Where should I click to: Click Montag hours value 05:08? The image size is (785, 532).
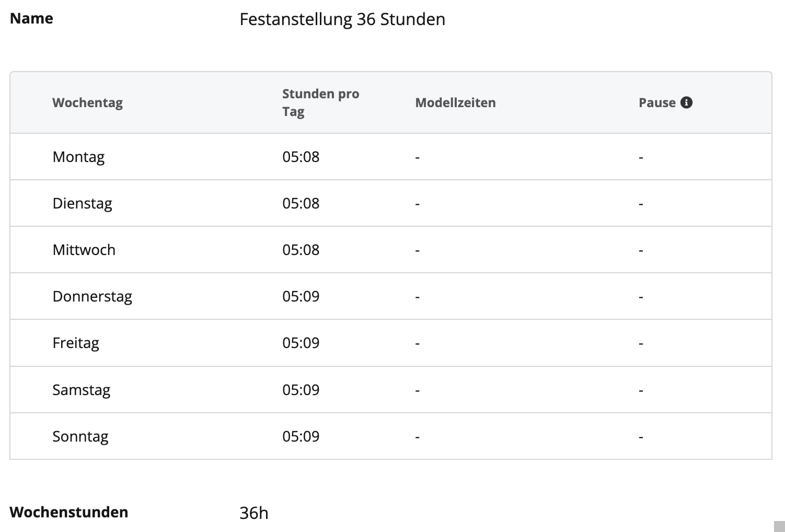[x=301, y=157]
